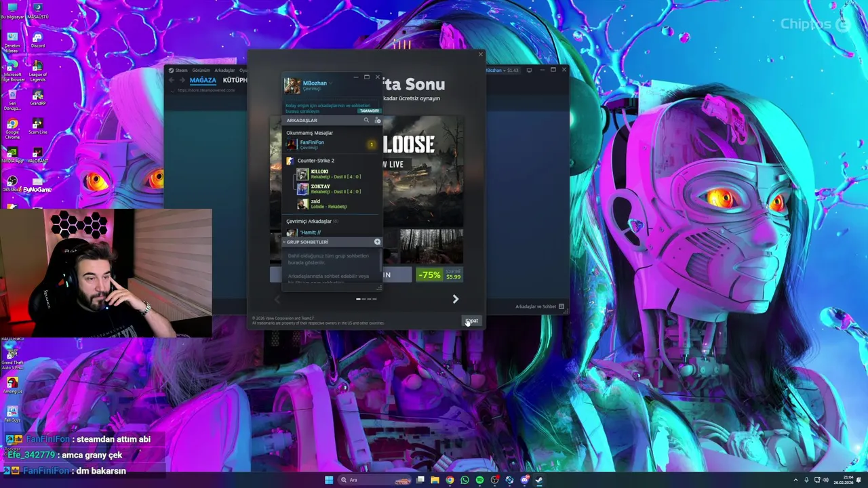
Task: Click the Çevrimiçi Arkadaşlar section header
Action: (312, 221)
